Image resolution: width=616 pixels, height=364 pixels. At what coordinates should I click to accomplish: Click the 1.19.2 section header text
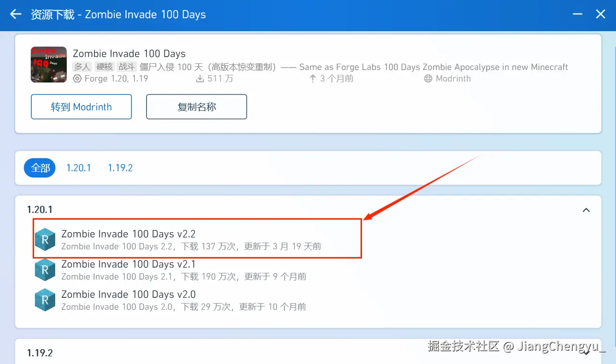pos(40,353)
